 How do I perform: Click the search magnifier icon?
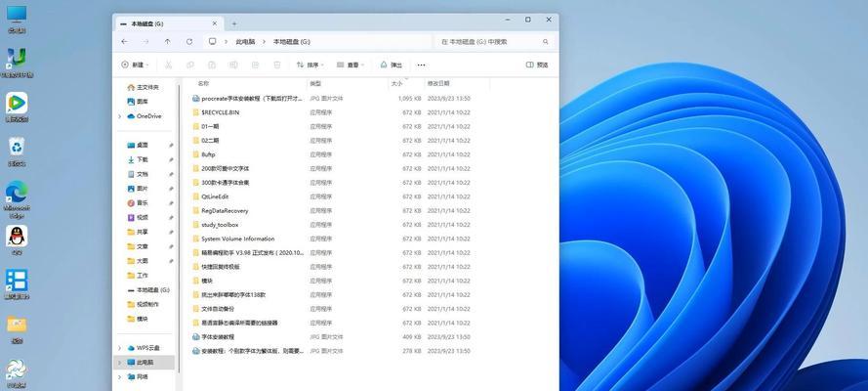coord(545,41)
